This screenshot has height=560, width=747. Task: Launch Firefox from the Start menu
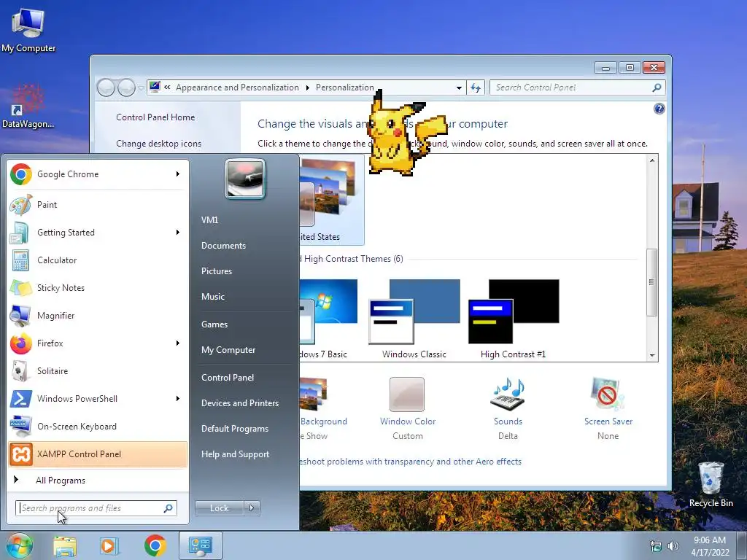coord(98,343)
